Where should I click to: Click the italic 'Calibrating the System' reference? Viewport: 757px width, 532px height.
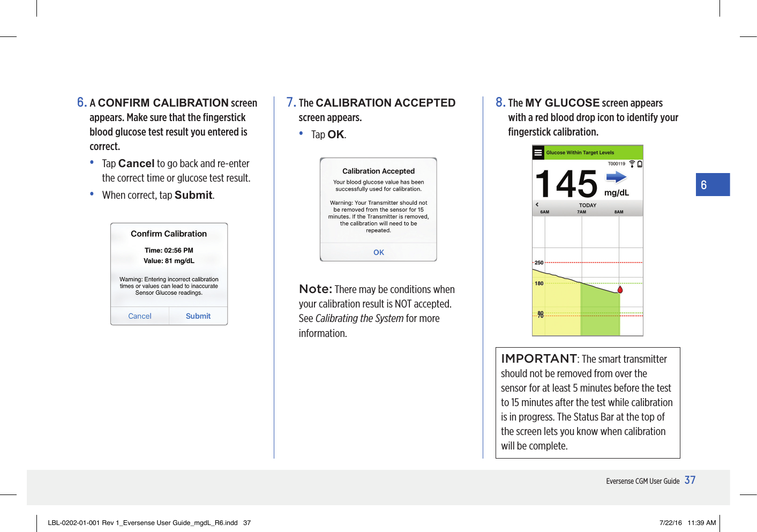tap(359, 318)
